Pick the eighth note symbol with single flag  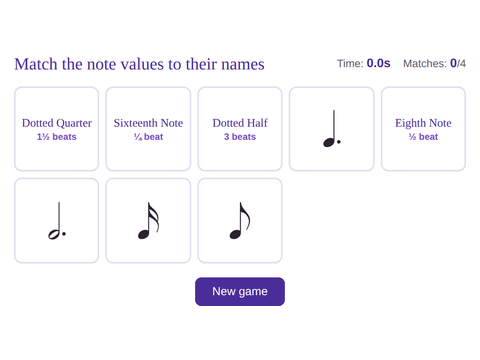click(240, 221)
